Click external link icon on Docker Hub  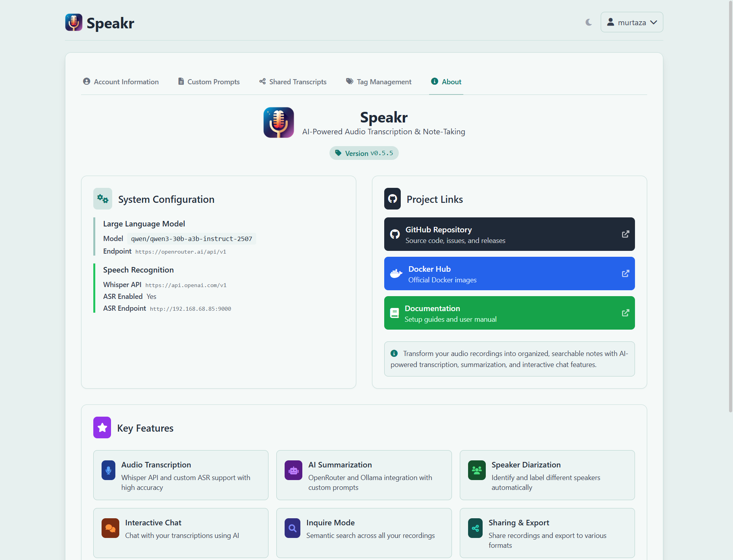(x=625, y=274)
